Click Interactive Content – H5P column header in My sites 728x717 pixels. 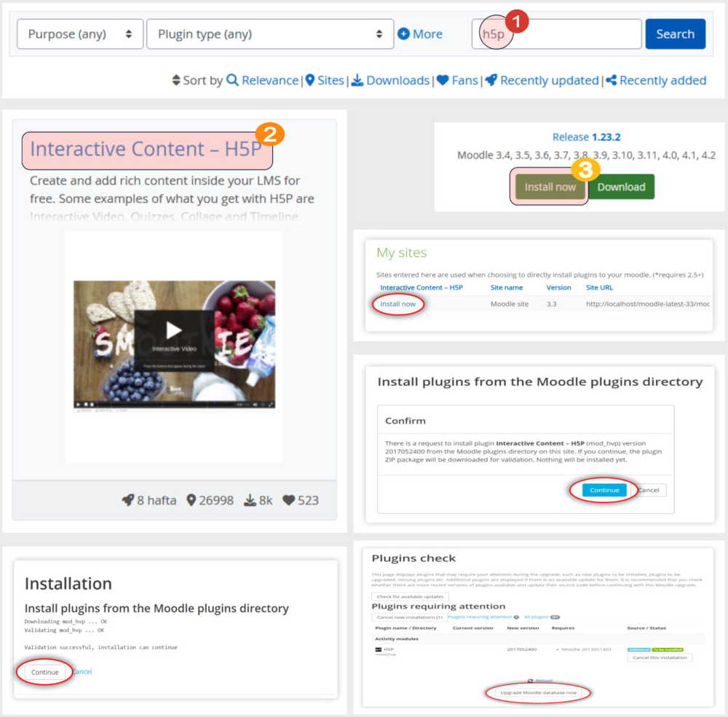point(422,288)
